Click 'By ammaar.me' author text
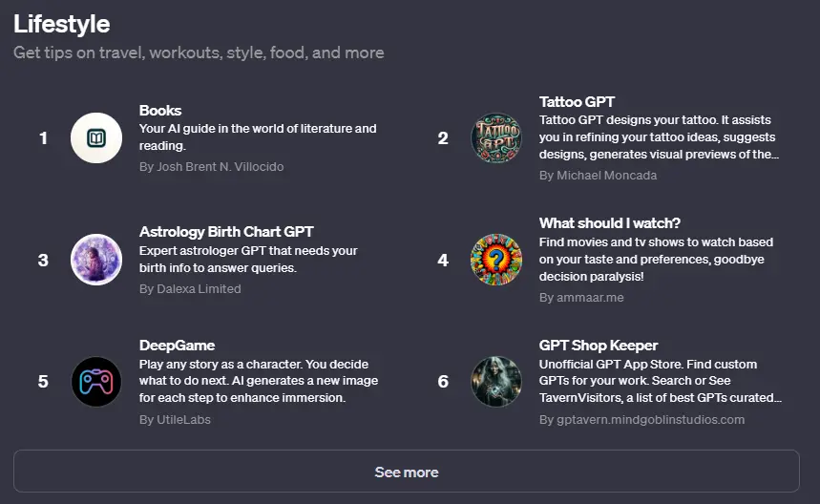This screenshot has height=504, width=820. pos(581,298)
